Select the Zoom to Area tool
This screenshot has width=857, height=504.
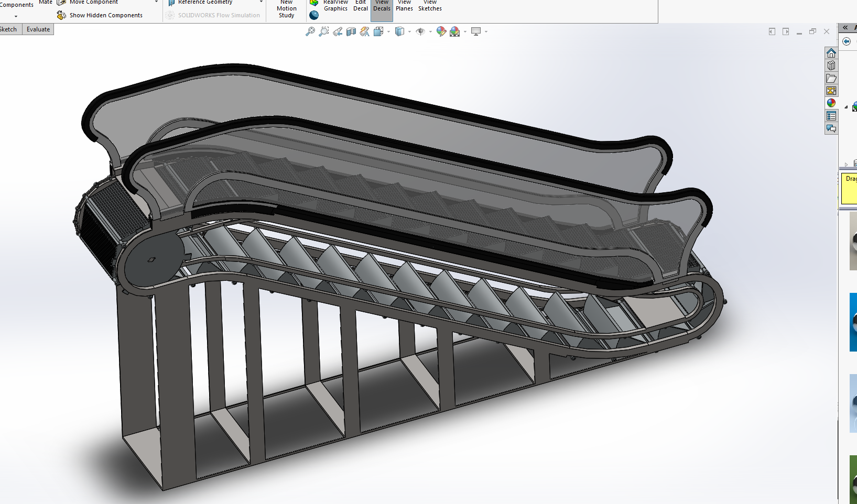pyautogui.click(x=324, y=31)
